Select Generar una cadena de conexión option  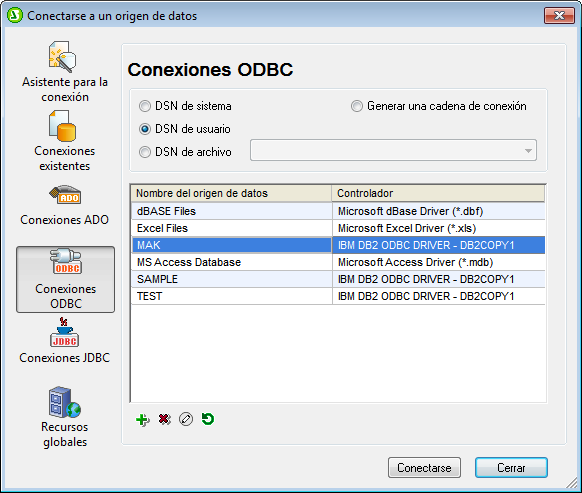357,106
